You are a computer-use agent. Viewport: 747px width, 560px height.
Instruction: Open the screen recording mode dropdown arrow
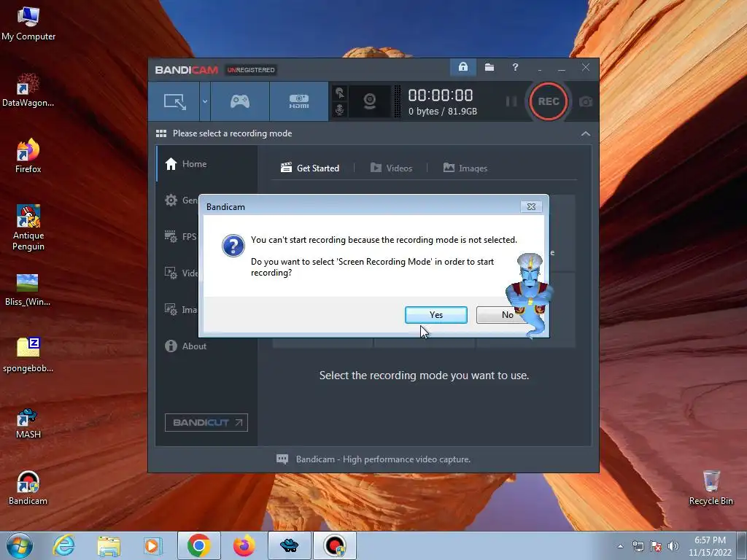point(205,101)
